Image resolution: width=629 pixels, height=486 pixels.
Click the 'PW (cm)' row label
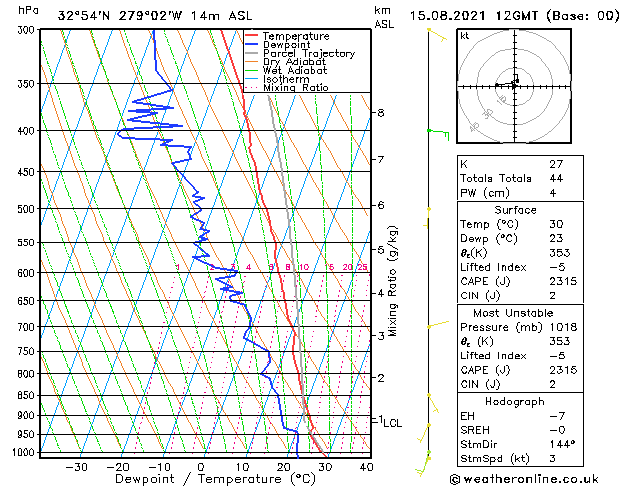point(485,193)
